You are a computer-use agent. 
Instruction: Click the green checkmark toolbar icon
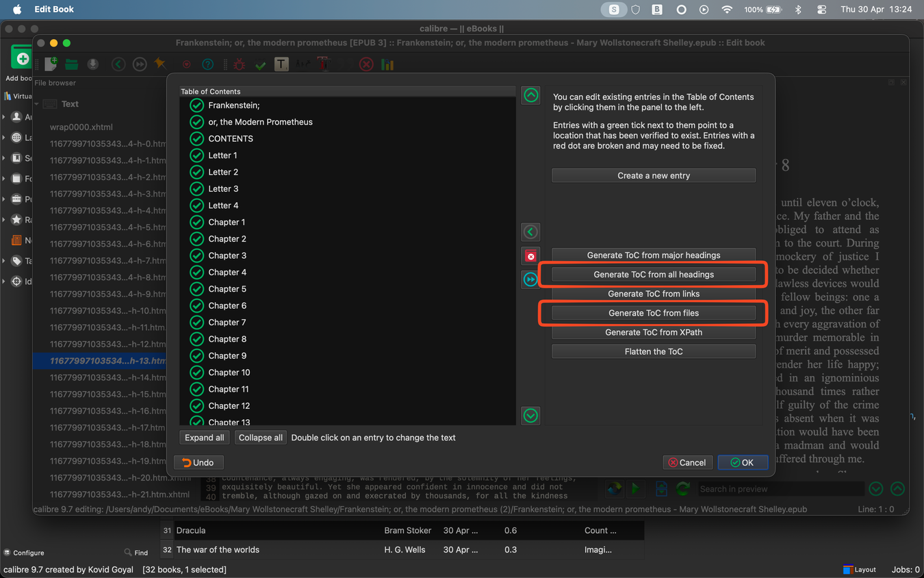[260, 65]
